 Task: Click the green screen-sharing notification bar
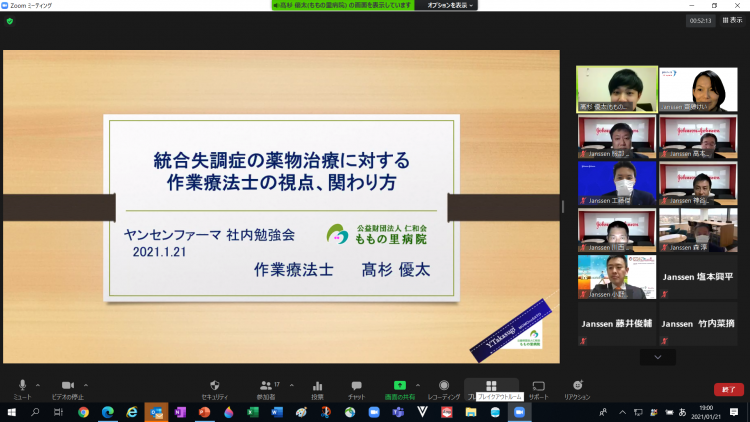pyautogui.click(x=342, y=5)
